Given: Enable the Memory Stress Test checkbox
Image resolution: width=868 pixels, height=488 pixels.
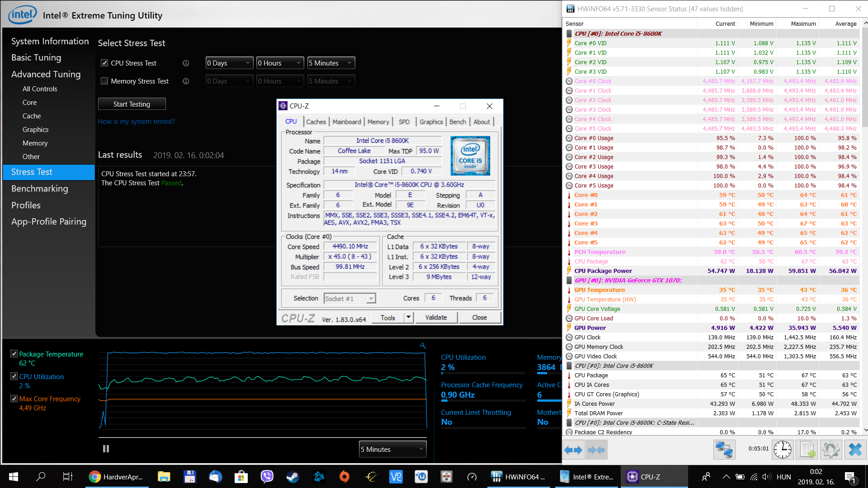Looking at the screenshot, I should coord(104,81).
